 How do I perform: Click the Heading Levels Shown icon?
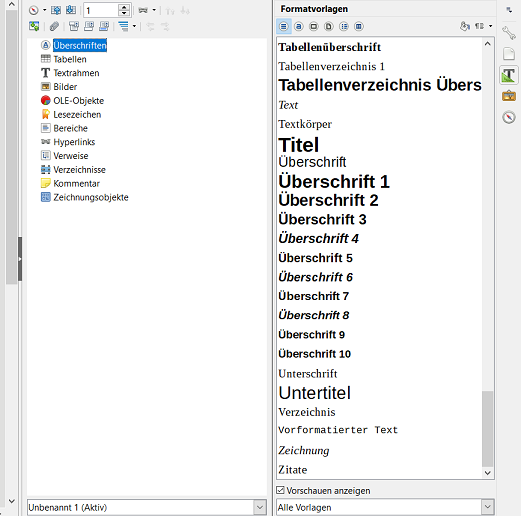[123, 26]
